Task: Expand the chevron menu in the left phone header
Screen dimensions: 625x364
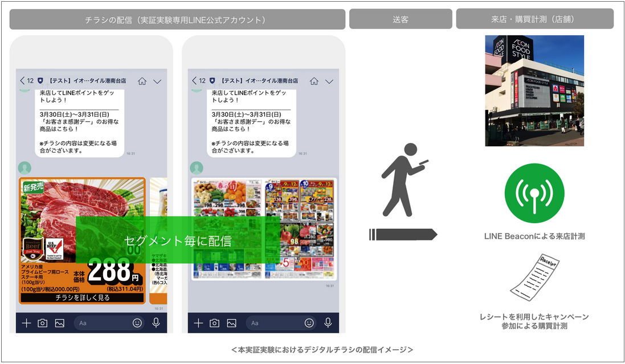Action: (157, 81)
